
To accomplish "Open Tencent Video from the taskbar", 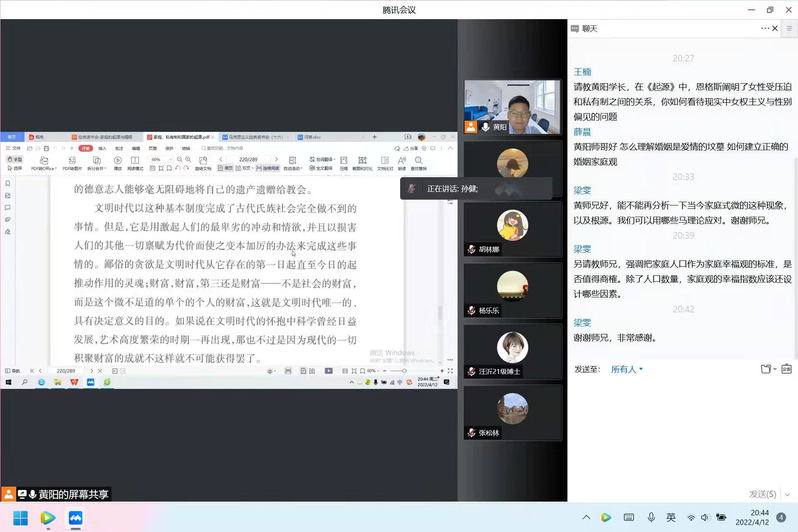I will click(x=47, y=517).
